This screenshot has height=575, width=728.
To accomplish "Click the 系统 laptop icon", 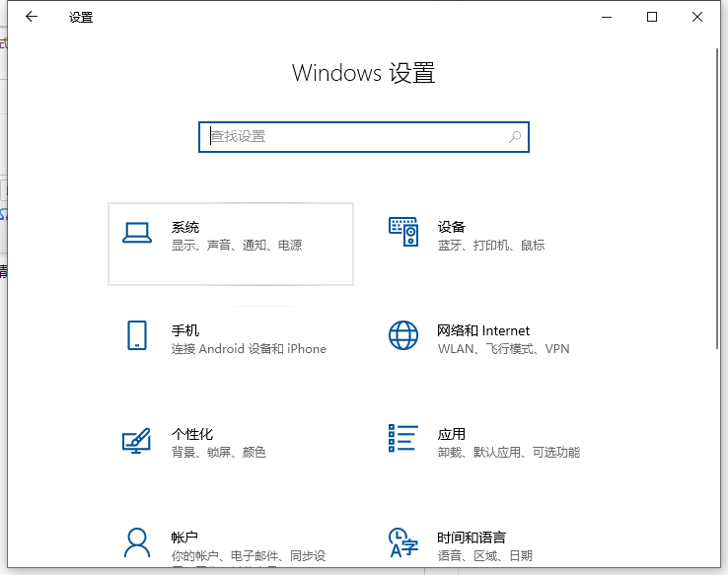I will pos(137,233).
